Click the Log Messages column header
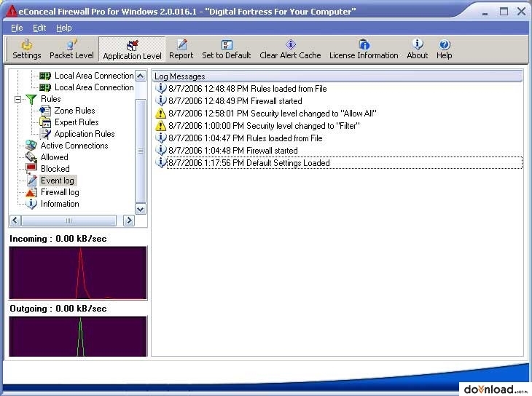532x396 pixels. coord(337,76)
